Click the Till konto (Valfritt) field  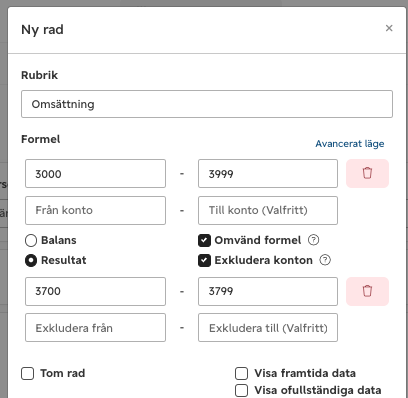tap(268, 210)
